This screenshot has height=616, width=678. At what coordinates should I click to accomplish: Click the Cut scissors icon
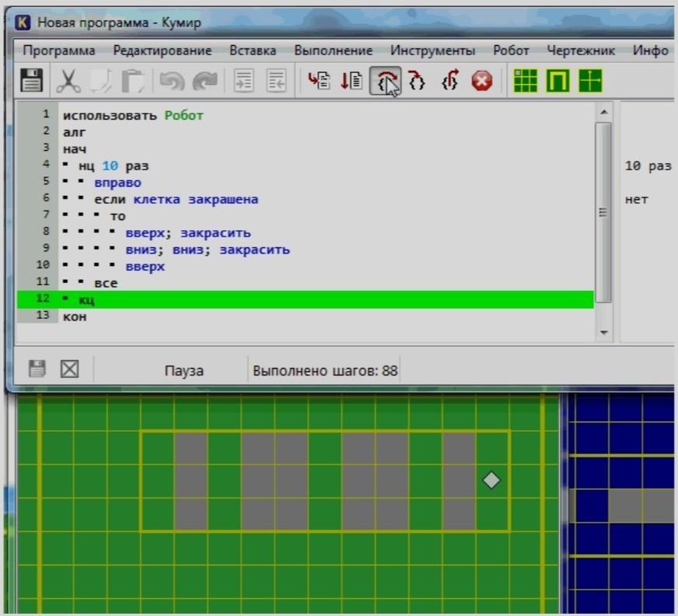pos(68,81)
